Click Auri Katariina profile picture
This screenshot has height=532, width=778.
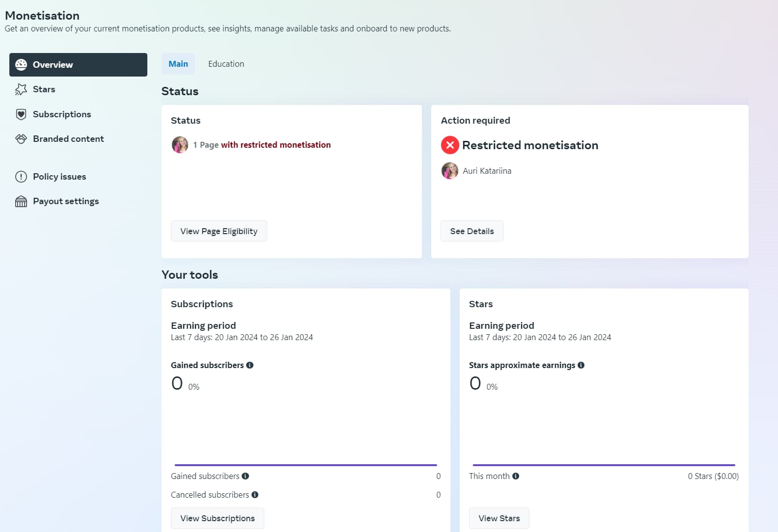click(x=449, y=171)
